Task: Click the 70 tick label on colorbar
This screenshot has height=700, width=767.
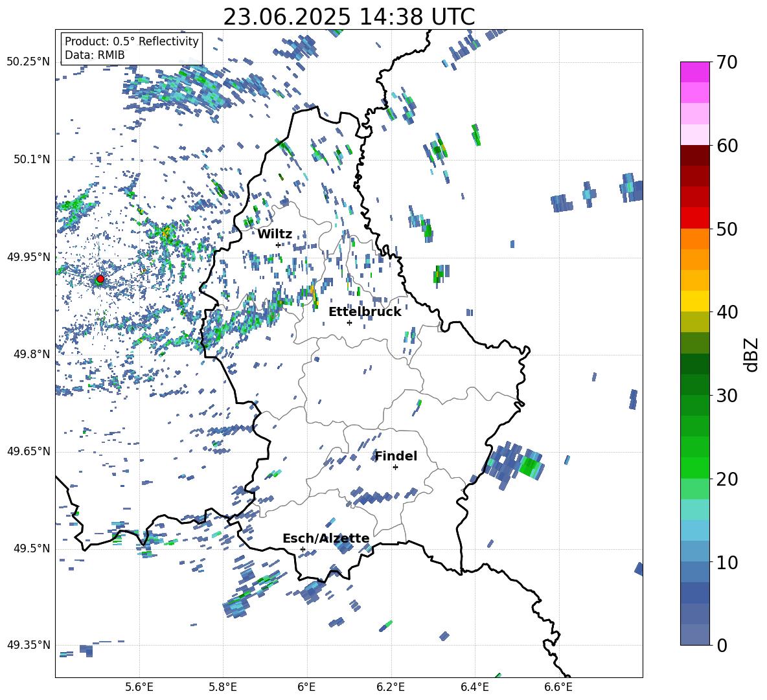Action: point(727,62)
